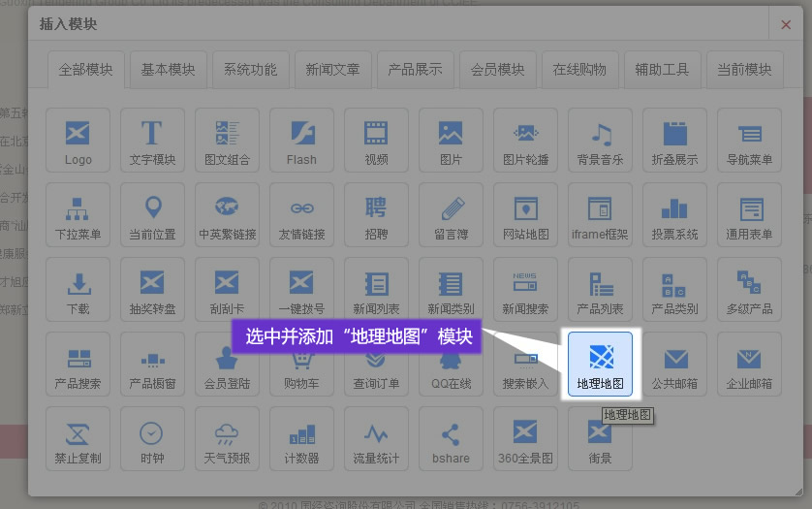Screen dimensions: 812x509
Task: Close the 插入模块 dialog
Action: 786,24
